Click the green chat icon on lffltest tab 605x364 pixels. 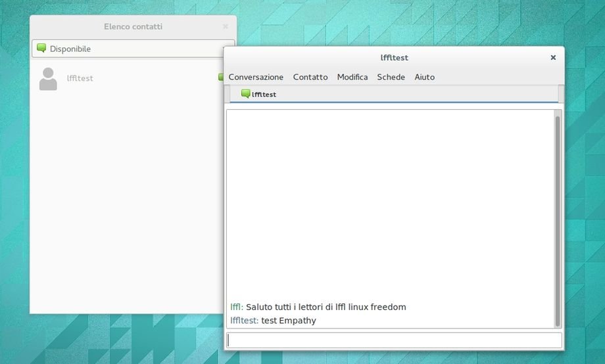coord(245,94)
